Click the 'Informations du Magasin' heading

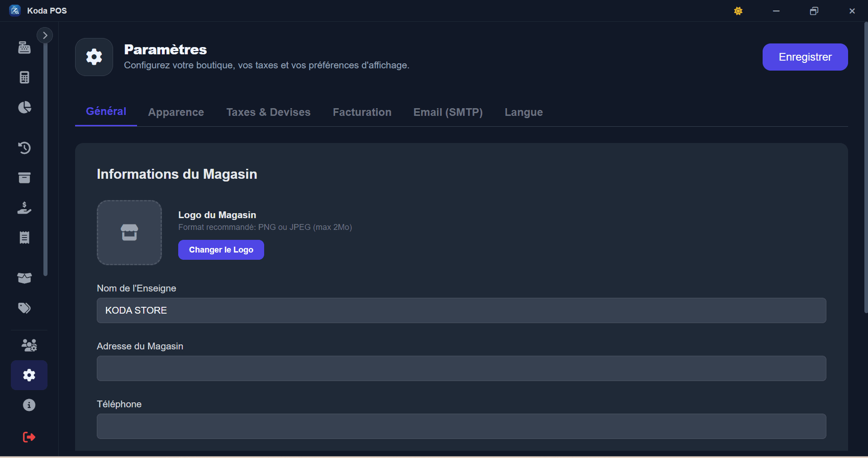[177, 174]
